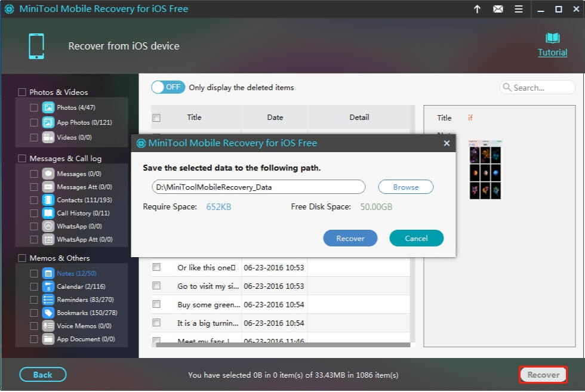Click the bottom-right Recover button
This screenshot has height=392, width=585.
click(543, 375)
